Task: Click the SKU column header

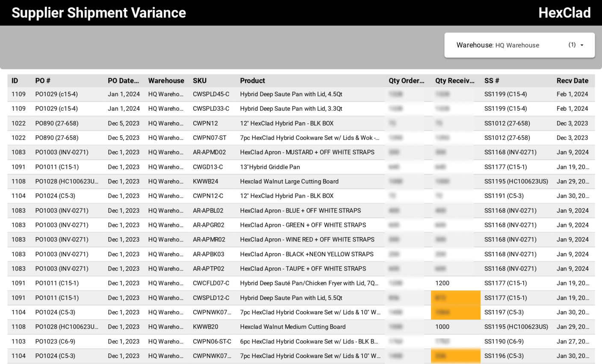Action: [199, 81]
